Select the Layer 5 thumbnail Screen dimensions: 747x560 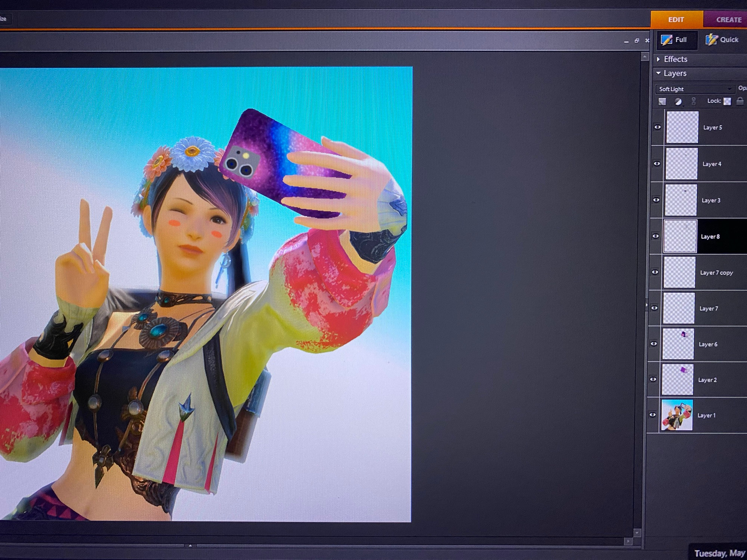point(682,127)
